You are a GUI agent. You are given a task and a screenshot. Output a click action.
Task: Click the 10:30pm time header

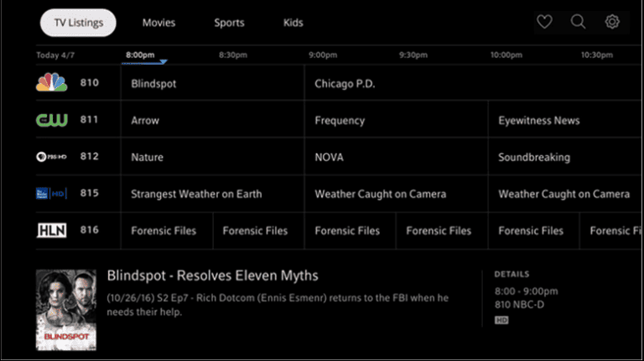(597, 55)
